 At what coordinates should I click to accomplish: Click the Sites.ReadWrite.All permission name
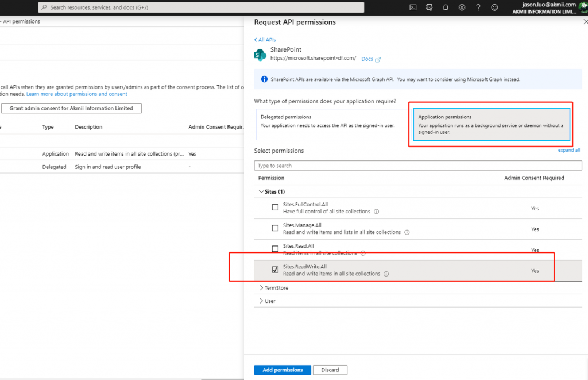tap(304, 267)
